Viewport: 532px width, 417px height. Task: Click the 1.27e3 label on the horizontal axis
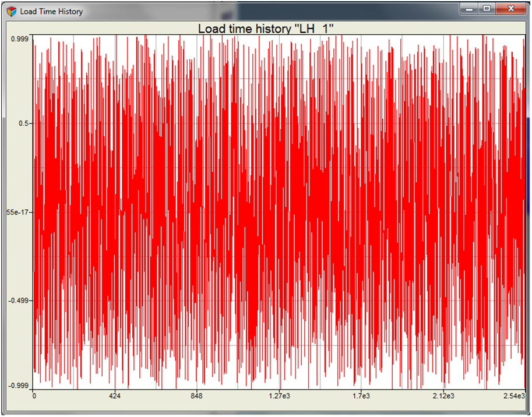(279, 397)
